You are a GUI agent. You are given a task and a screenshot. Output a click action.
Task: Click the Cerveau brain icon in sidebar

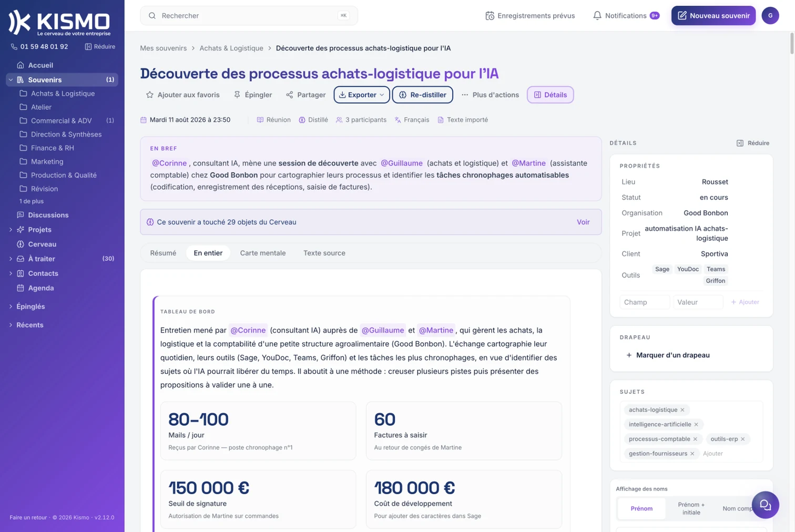click(x=21, y=244)
